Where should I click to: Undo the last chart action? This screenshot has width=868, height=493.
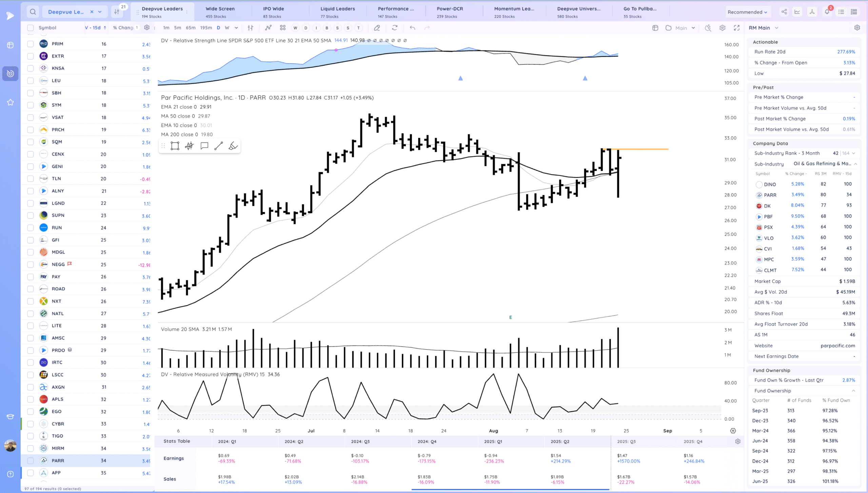click(x=412, y=28)
